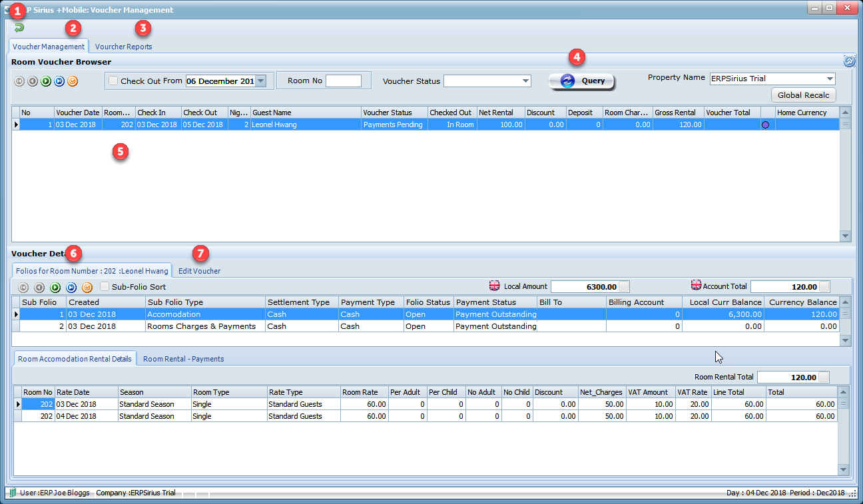Click Payments Pending status cell

point(395,125)
